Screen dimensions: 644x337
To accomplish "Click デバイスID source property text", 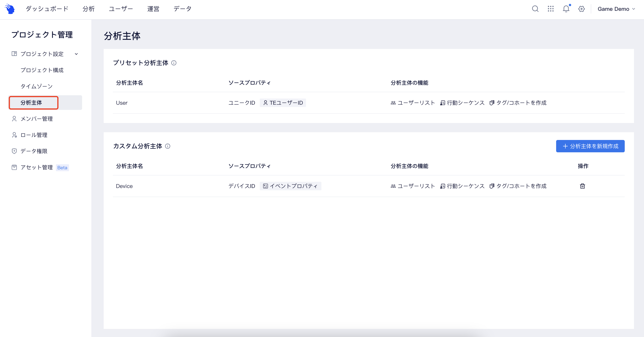I will point(242,186).
